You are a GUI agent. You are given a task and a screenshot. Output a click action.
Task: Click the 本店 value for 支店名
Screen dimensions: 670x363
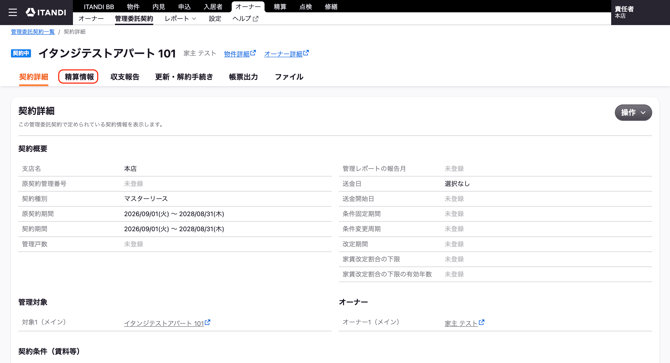click(130, 169)
